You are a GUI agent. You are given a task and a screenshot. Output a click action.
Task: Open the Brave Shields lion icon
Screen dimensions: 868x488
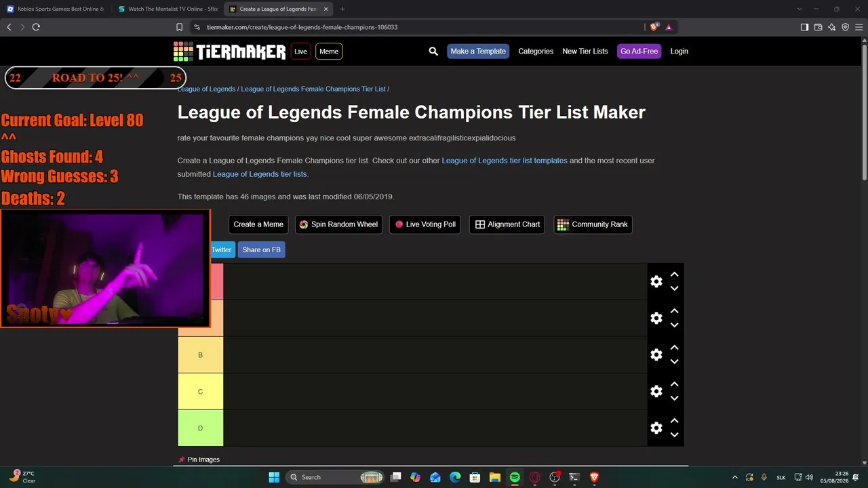click(654, 27)
